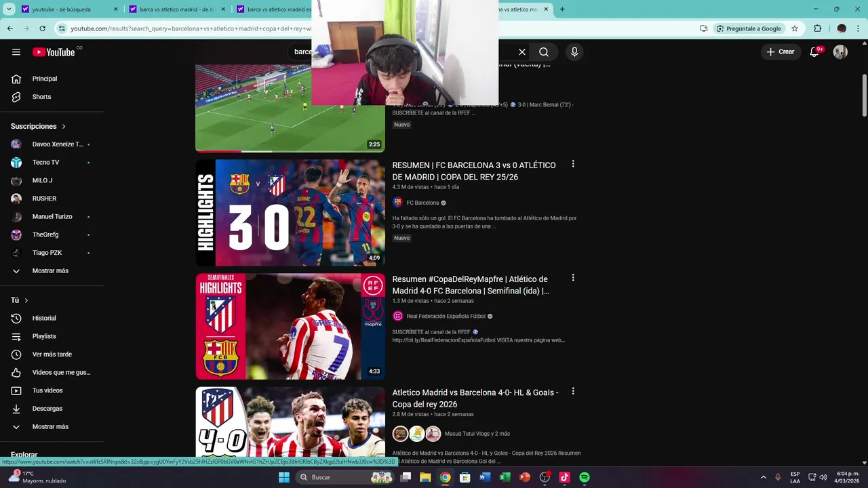Viewport: 868px width, 488px height.
Task: Open the Chrome profile avatar
Action: (x=842, y=28)
